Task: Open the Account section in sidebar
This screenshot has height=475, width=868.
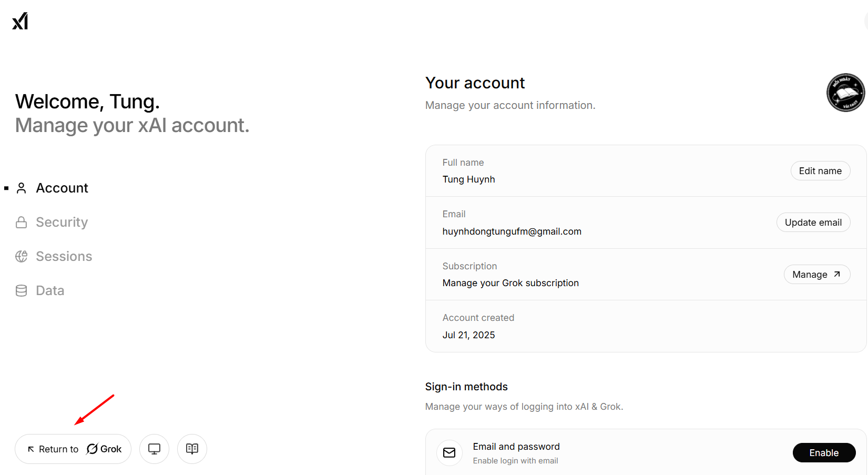Action: [52, 188]
